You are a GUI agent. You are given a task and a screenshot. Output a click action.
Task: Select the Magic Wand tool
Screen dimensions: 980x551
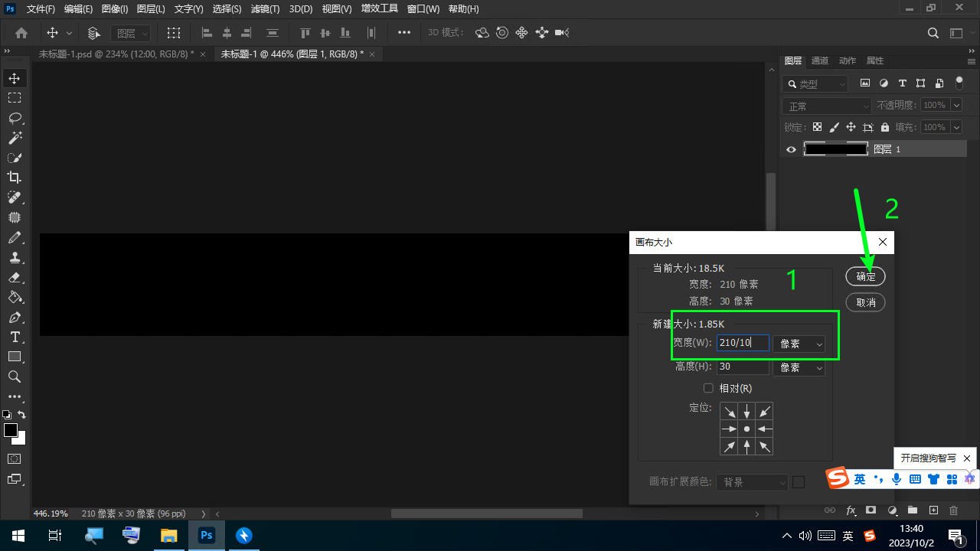[15, 138]
